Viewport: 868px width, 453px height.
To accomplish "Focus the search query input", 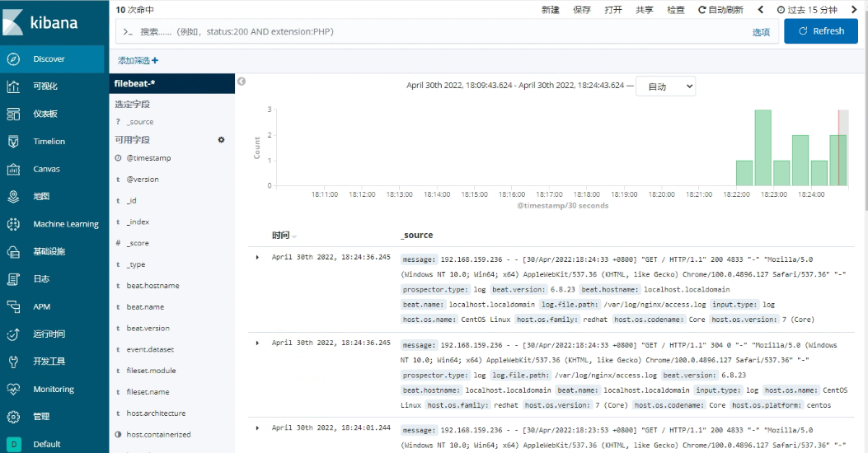I will (432, 31).
